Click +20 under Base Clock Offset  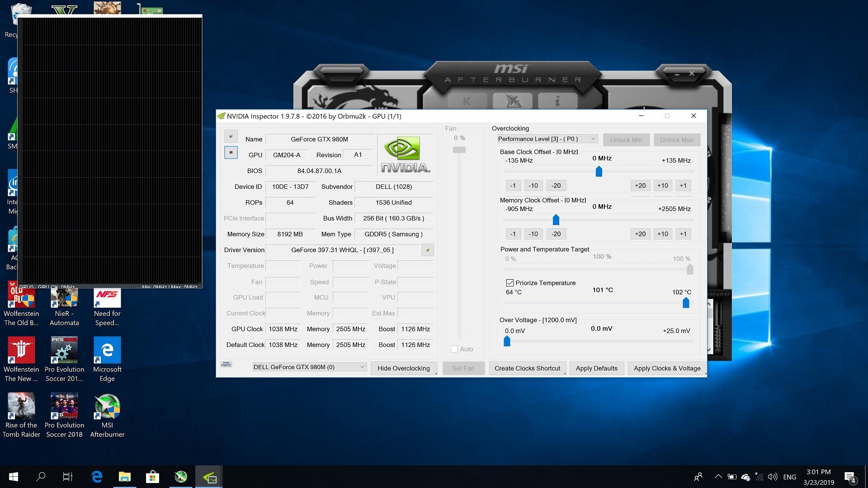640,185
